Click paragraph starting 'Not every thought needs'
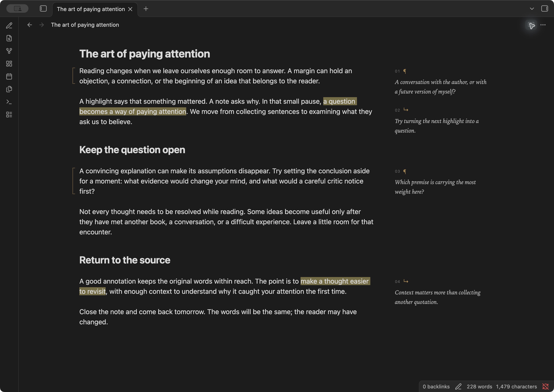Screen dimensions: 554x392 [226, 222]
